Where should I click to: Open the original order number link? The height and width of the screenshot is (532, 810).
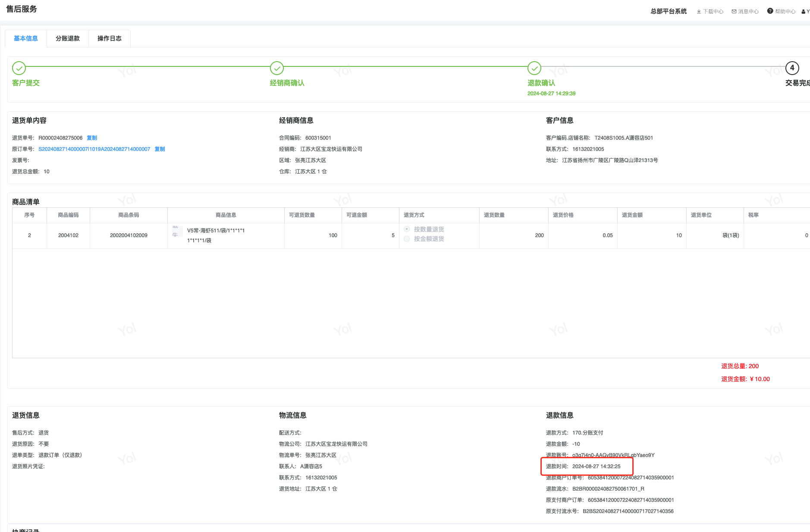(94, 149)
